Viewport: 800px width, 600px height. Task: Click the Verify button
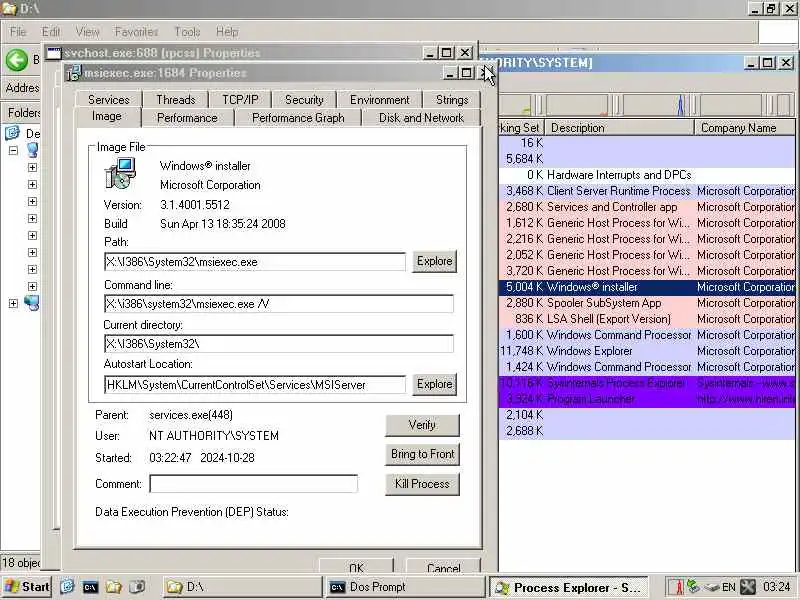tap(422, 425)
